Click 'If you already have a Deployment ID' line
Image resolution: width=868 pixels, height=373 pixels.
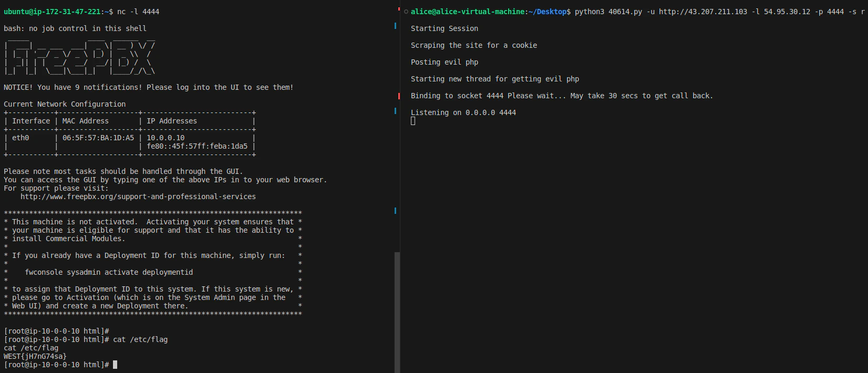(149, 255)
